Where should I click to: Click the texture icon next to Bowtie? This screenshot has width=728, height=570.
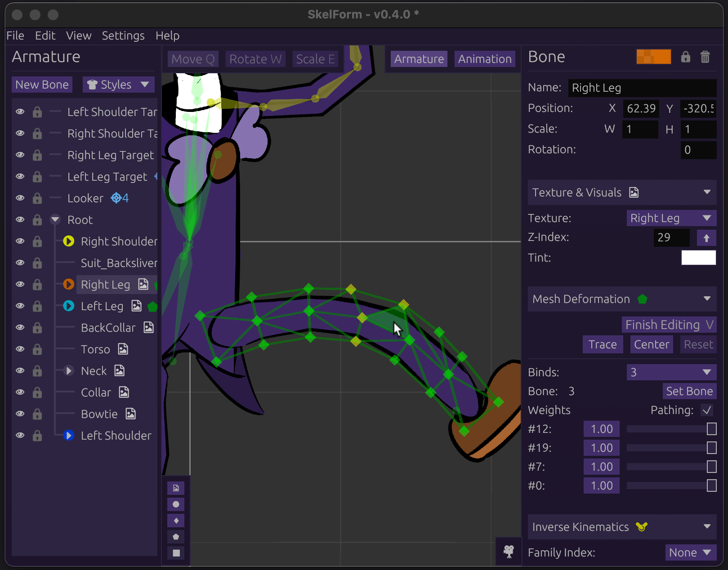[131, 414]
